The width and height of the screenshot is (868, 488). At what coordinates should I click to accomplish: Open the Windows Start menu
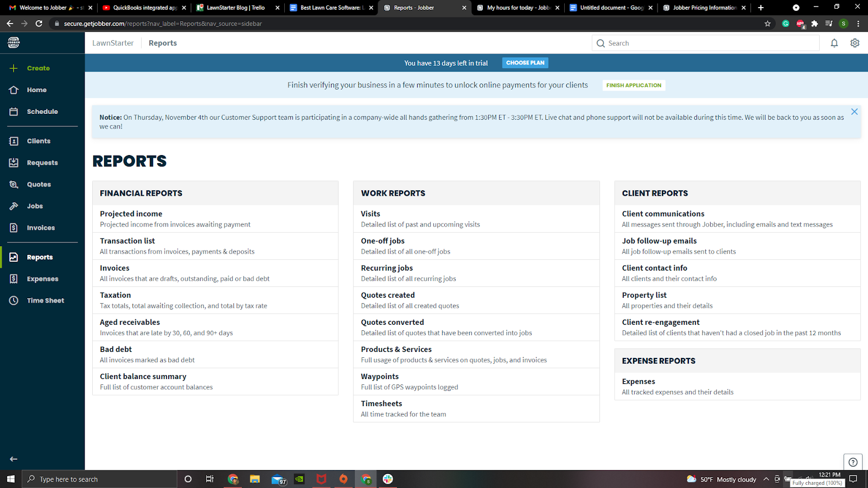(10, 479)
